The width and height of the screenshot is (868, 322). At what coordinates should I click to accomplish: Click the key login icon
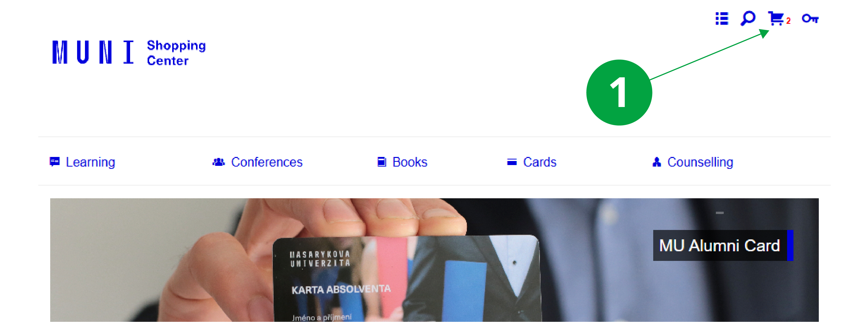click(x=810, y=19)
